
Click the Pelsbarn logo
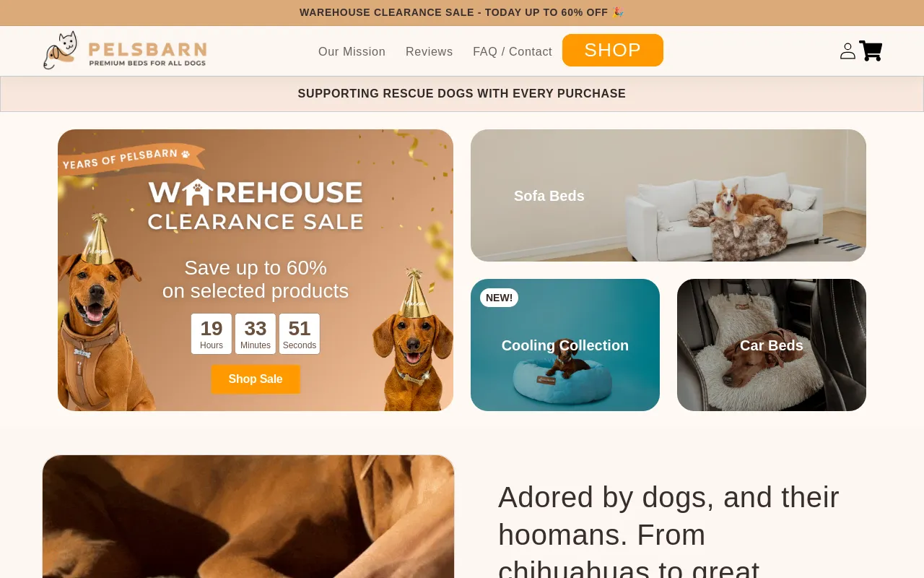[125, 51]
